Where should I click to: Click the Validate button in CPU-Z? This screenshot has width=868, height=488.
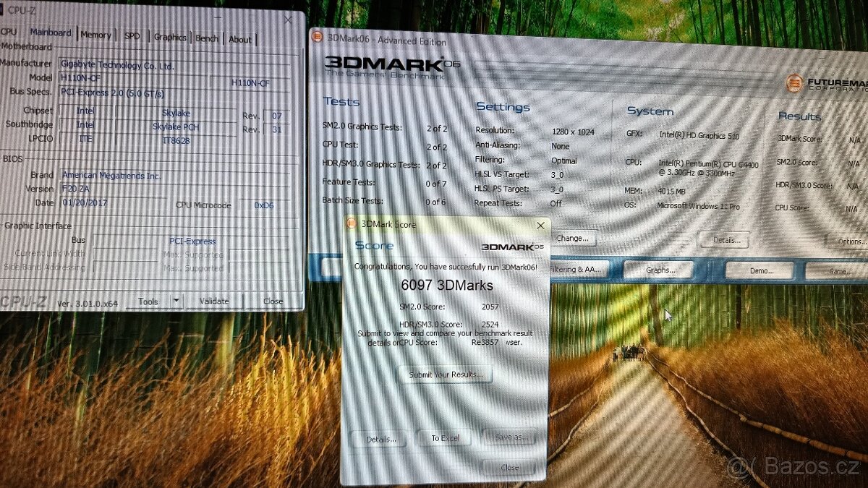[x=214, y=301]
